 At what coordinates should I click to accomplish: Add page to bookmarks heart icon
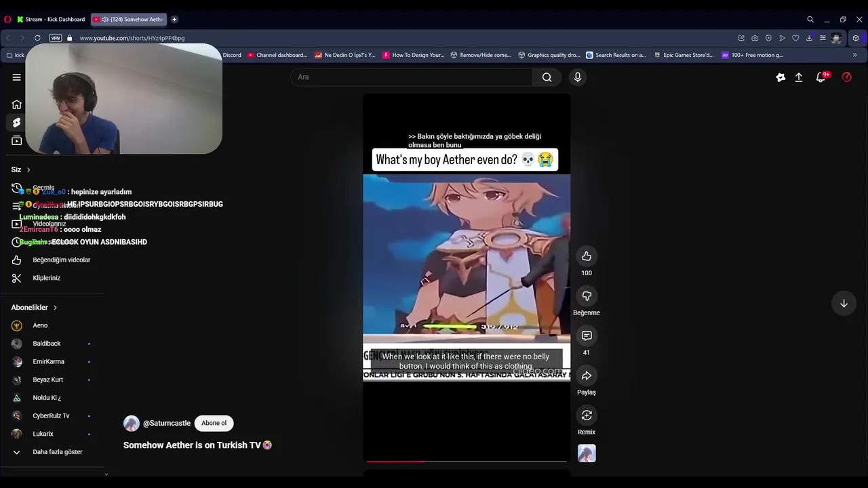(795, 38)
